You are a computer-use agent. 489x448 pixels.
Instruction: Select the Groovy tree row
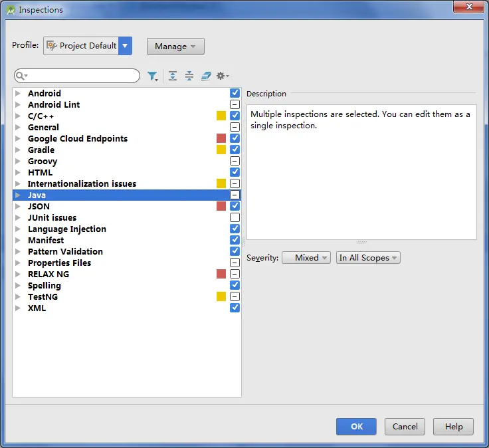pos(127,161)
